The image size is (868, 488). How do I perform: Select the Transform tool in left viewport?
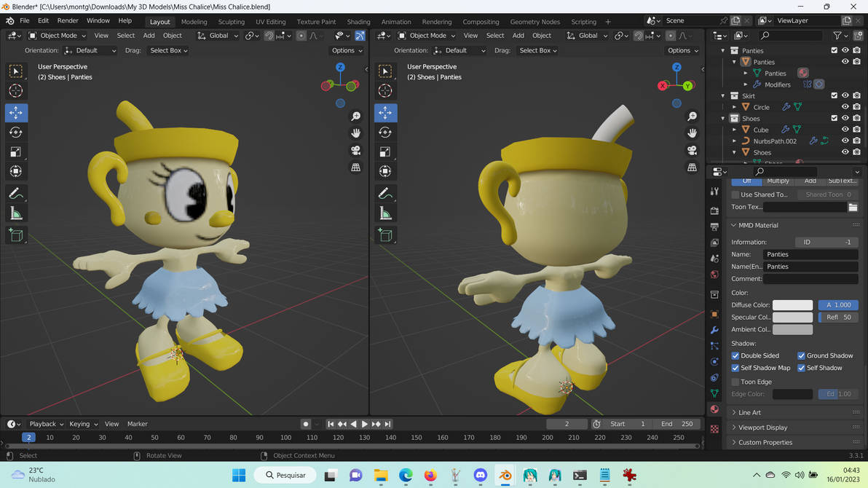(16, 171)
